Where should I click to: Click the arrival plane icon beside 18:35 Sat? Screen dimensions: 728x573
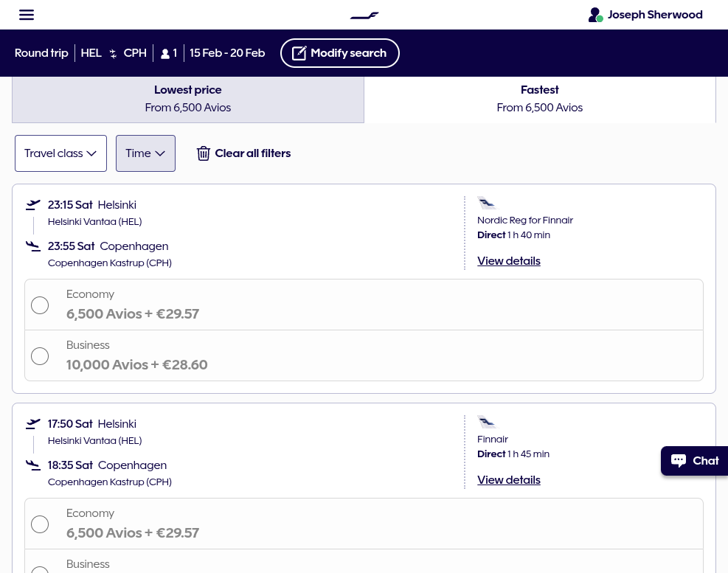pos(33,465)
